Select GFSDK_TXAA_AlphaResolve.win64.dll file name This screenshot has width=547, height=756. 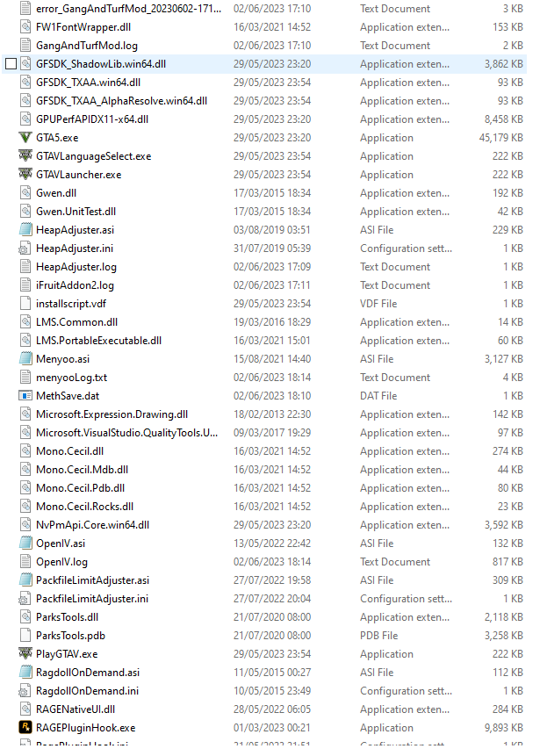[121, 101]
